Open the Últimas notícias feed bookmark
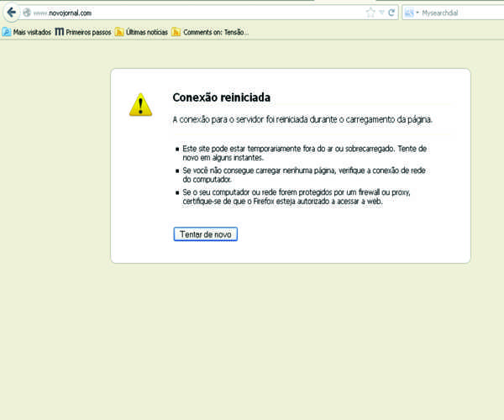 pos(141,32)
